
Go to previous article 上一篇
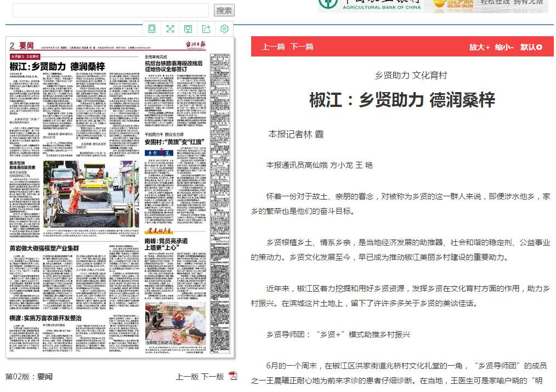click(273, 47)
